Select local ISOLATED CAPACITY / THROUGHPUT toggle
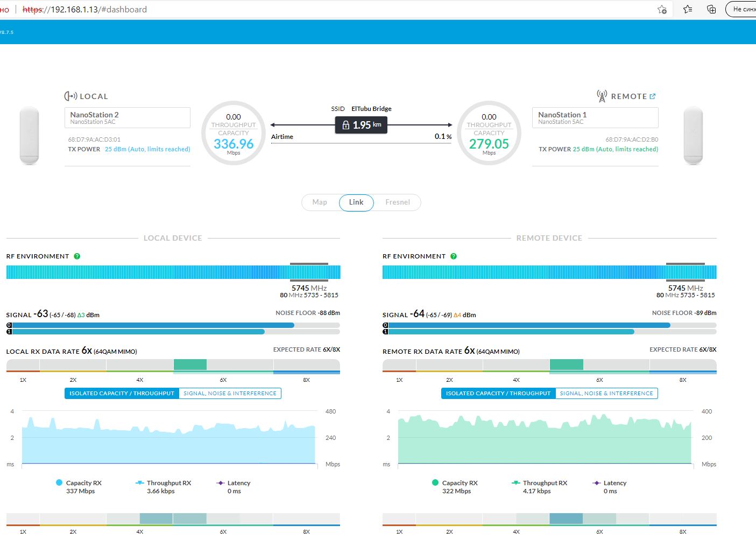The image size is (756, 539). coord(122,394)
